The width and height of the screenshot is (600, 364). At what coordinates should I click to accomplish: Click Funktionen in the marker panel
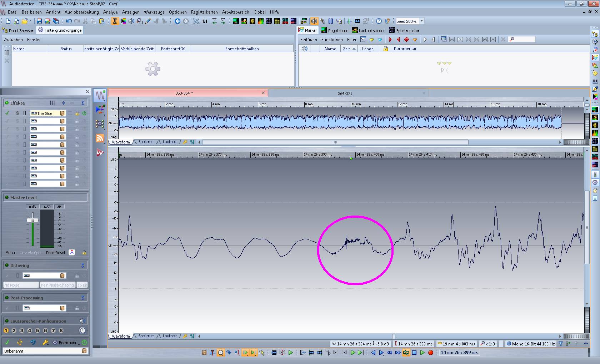tap(332, 40)
